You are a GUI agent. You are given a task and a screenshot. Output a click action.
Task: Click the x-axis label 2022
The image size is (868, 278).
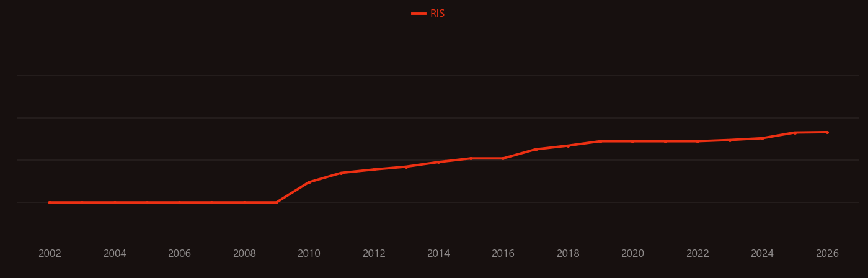(x=697, y=254)
